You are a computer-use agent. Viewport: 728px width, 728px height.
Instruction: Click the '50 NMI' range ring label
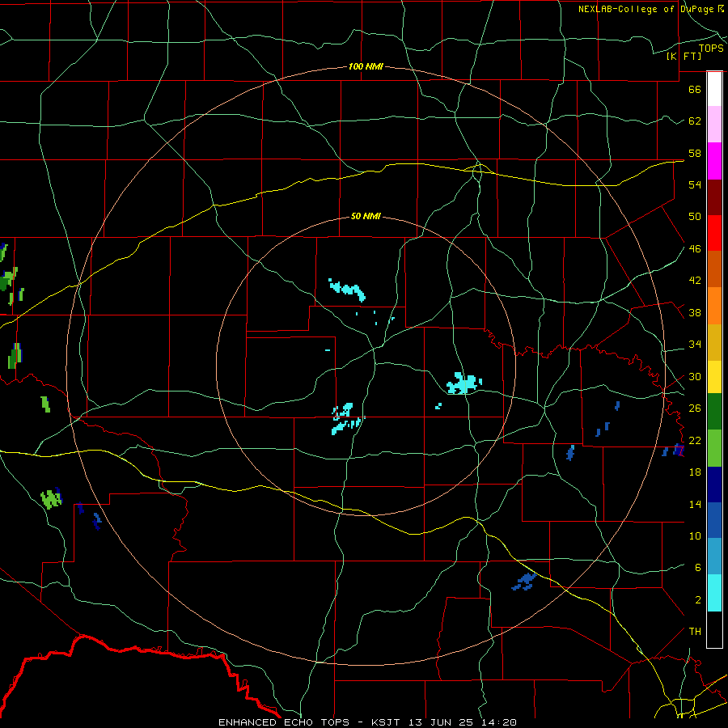coord(366,216)
